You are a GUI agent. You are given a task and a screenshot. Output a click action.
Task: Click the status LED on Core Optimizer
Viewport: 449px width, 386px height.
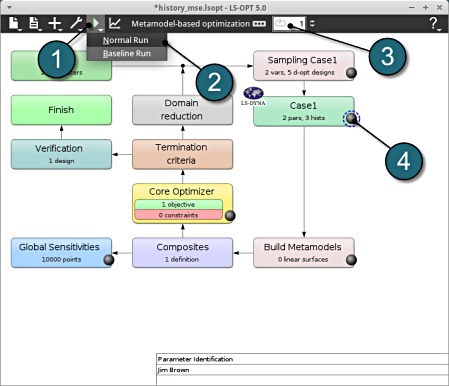(230, 216)
